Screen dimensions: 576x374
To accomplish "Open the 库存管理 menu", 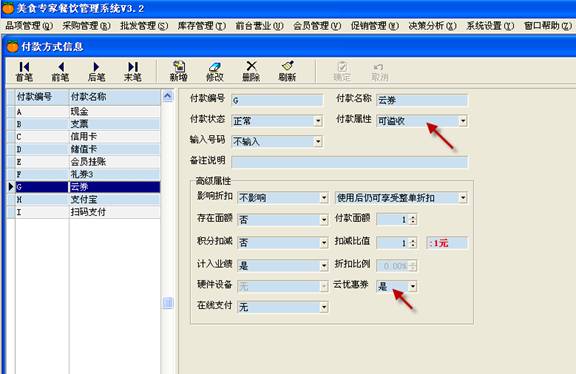I will coord(202,26).
